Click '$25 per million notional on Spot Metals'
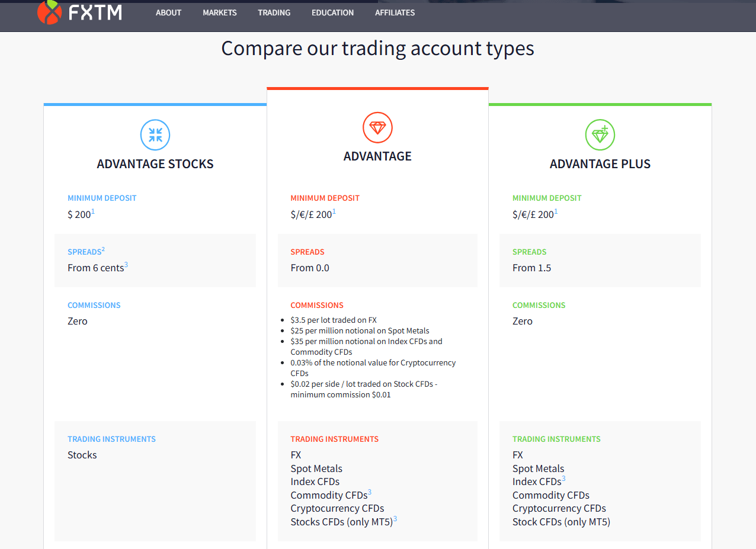Viewport: 756px width, 549px height. 360,331
